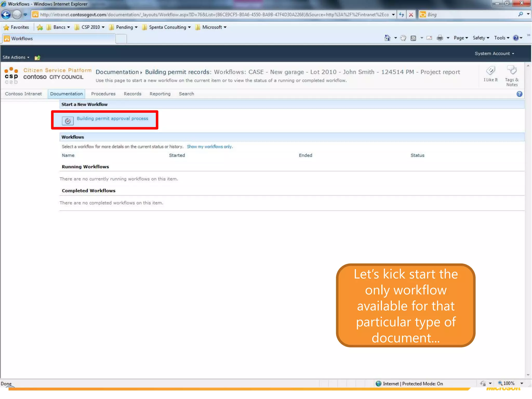The image size is (532, 399).
Task: Click the Internet Protected Mode status globe
Action: [x=378, y=383]
